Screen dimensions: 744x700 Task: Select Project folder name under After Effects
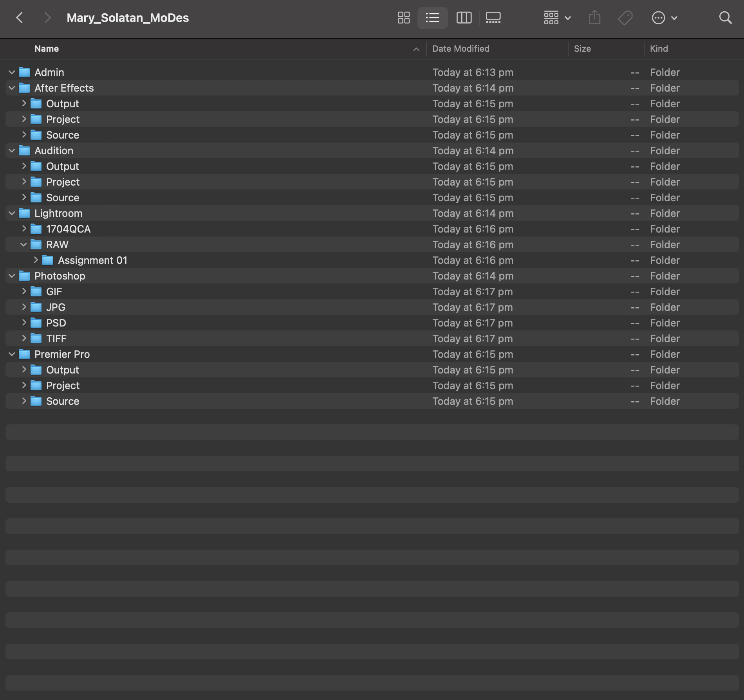[63, 119]
